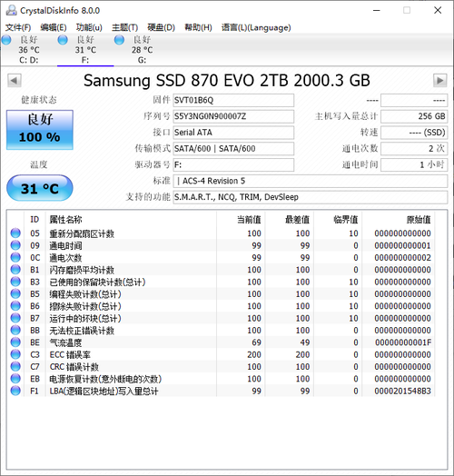The width and height of the screenshot is (454, 476).
Task: Click the power-on hours field 1 小时
Action: point(414,164)
